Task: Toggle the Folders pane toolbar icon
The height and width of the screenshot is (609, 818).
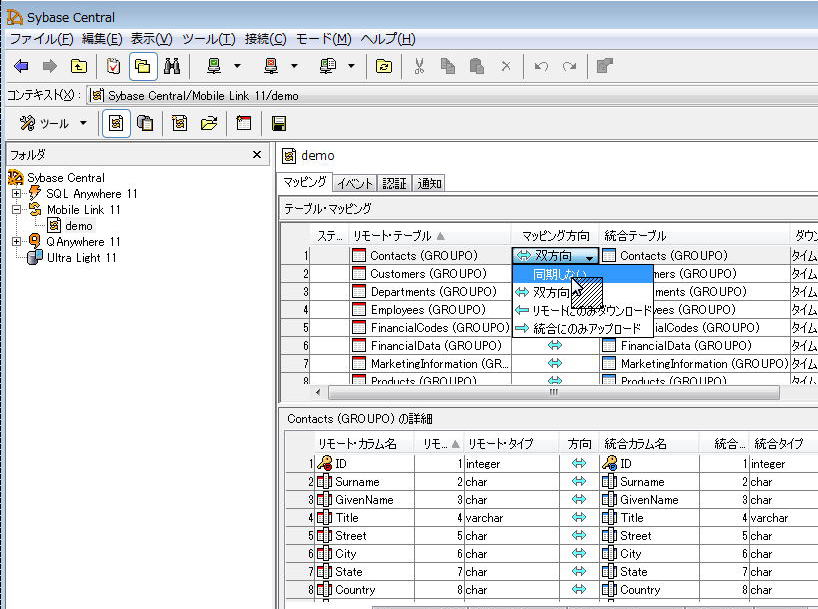Action: [x=142, y=67]
